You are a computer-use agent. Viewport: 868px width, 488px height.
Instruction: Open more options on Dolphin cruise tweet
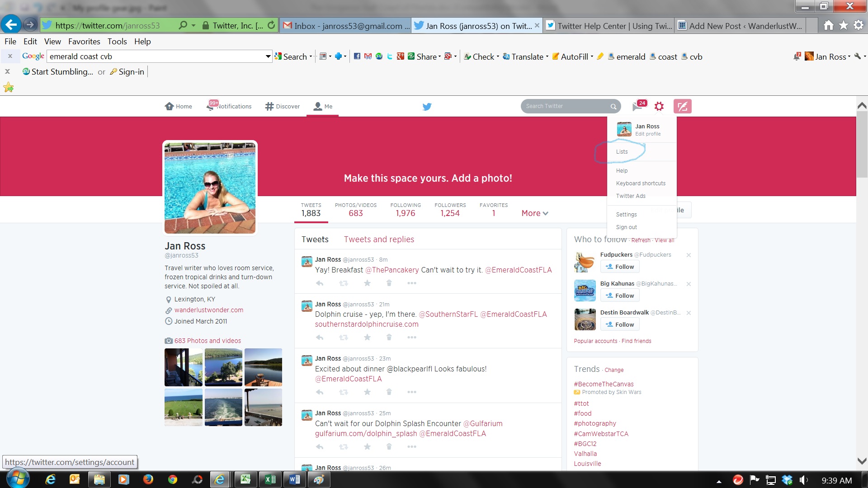[x=411, y=338]
